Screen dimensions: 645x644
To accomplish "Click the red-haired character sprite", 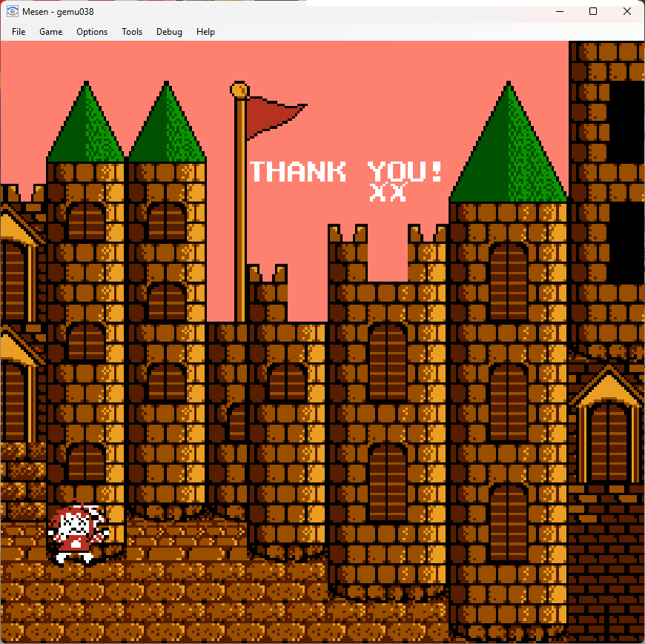I will point(78,531).
